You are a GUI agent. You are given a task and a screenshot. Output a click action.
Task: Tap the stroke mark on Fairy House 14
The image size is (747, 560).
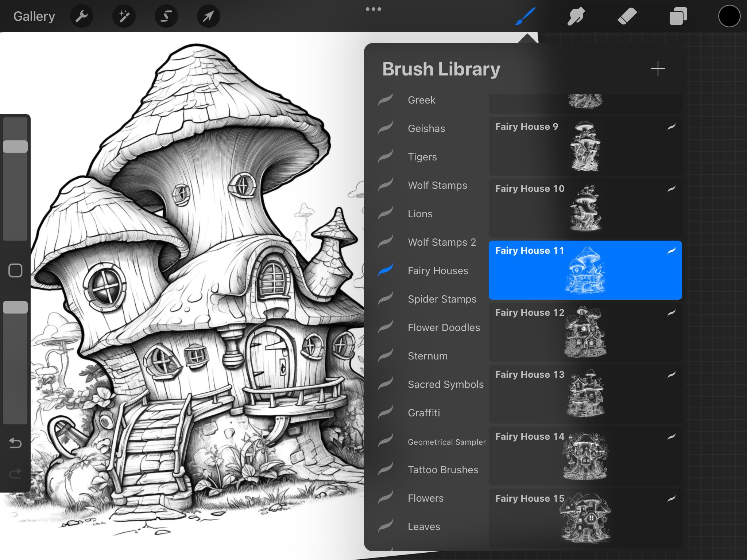[x=671, y=437]
